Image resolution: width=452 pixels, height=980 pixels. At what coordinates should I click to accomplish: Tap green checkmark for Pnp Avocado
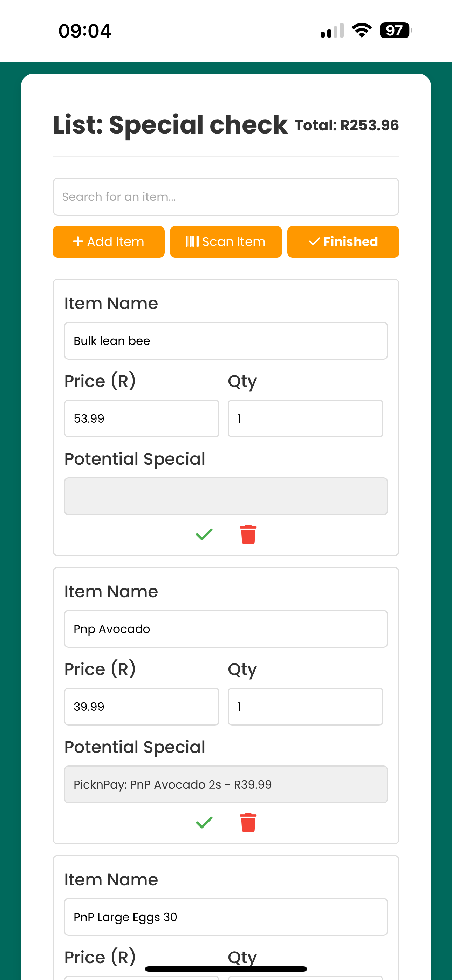pyautogui.click(x=204, y=823)
